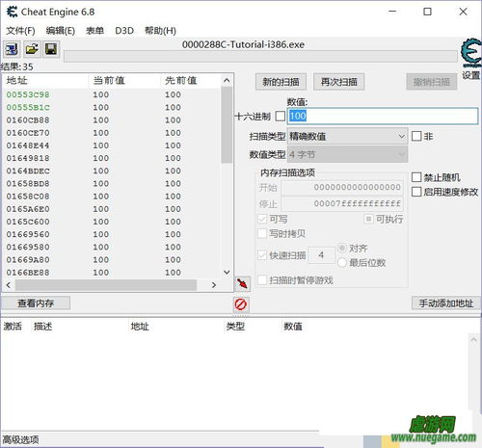Select address 0165A6E0 in results
This screenshot has height=448, width=482.
pyautogui.click(x=28, y=209)
